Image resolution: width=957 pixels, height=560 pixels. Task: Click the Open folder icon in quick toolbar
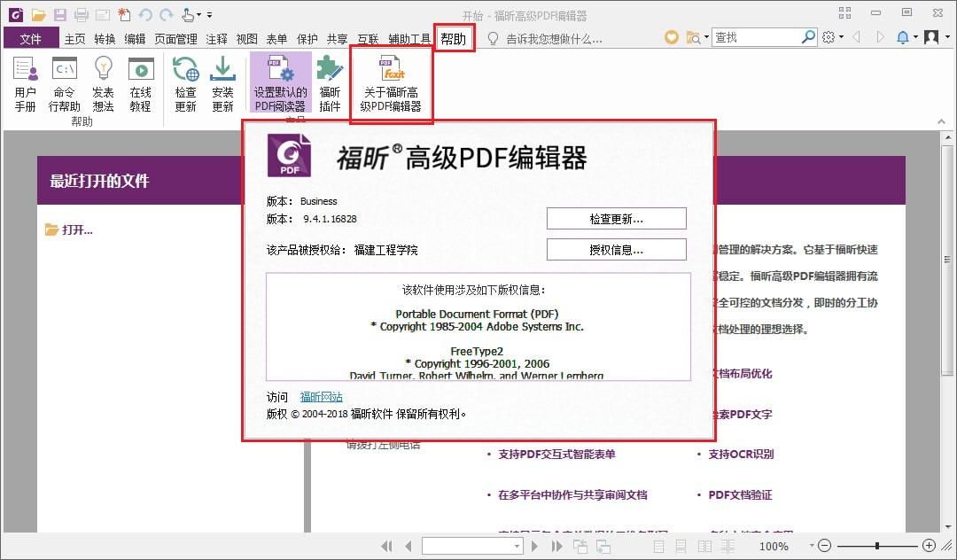click(38, 14)
